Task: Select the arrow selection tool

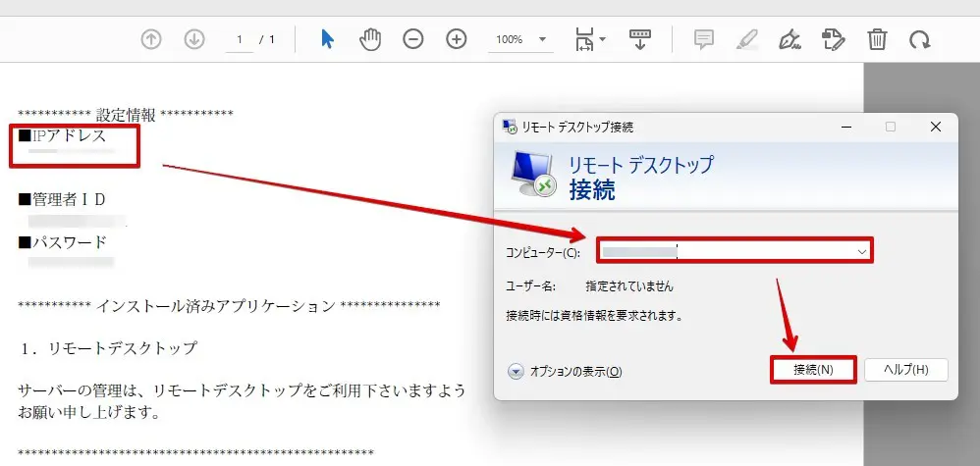Action: coord(327,39)
